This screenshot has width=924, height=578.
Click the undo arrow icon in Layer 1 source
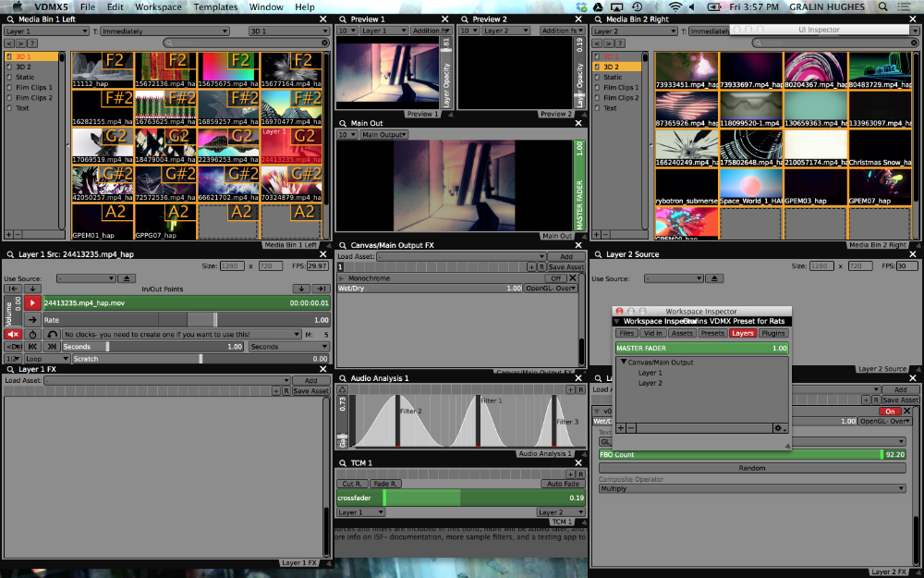tap(53, 335)
